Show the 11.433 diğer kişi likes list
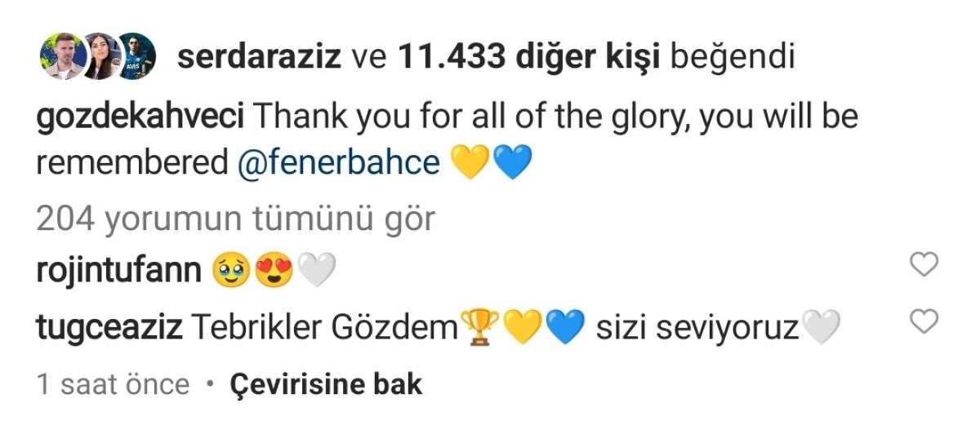980x425 pixels. (x=529, y=57)
